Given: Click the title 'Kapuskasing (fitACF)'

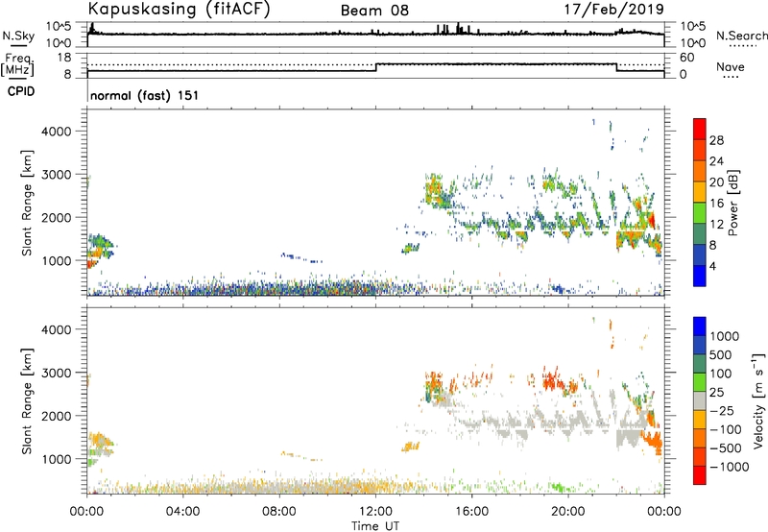Looking at the screenshot, I should 179,9.
